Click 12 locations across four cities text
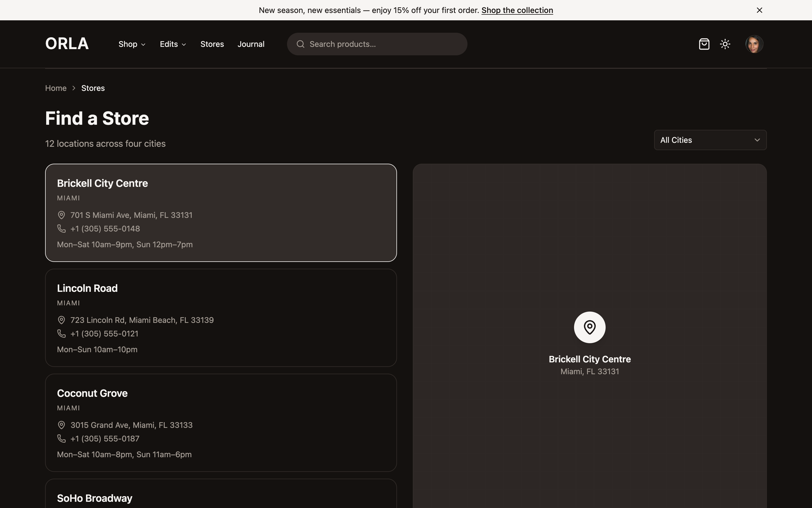Screen dimensions: 812x508 [x=105, y=144]
